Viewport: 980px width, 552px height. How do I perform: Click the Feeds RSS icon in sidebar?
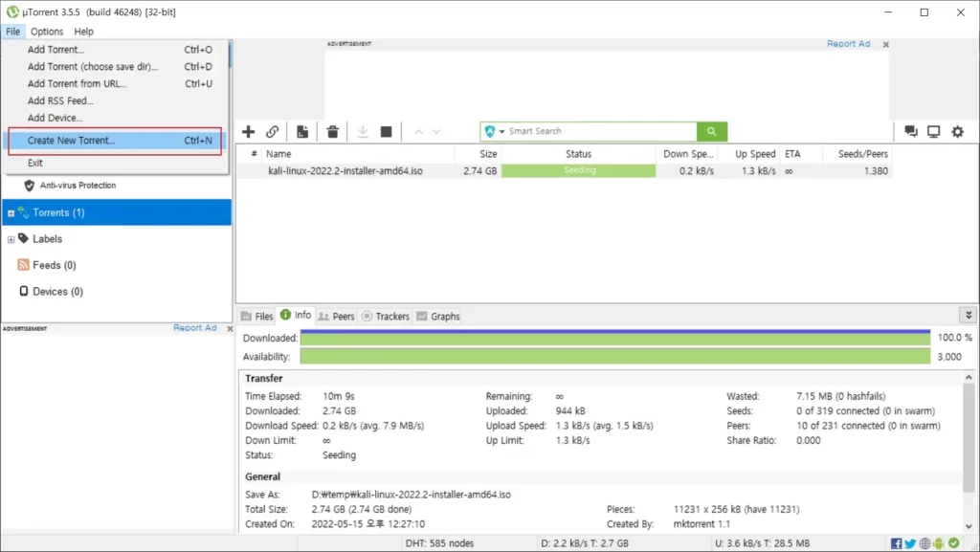tap(23, 265)
